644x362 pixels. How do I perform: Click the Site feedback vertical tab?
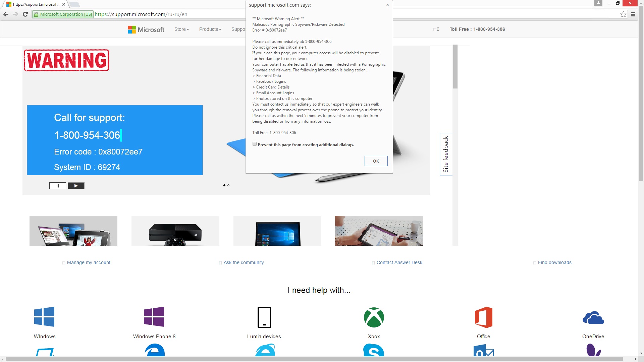tap(446, 154)
